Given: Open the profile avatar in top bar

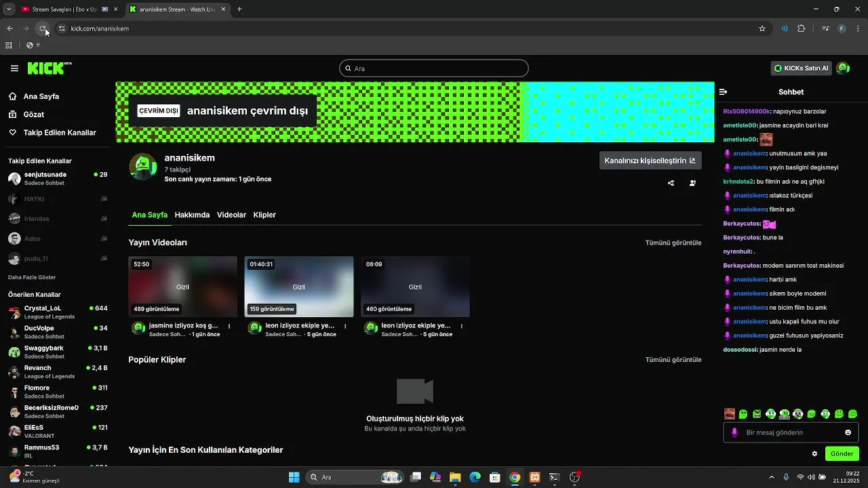Looking at the screenshot, I should click(x=843, y=68).
